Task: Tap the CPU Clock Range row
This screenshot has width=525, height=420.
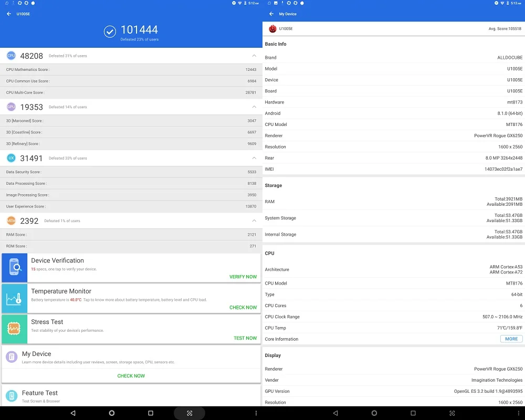Action: pyautogui.click(x=394, y=317)
